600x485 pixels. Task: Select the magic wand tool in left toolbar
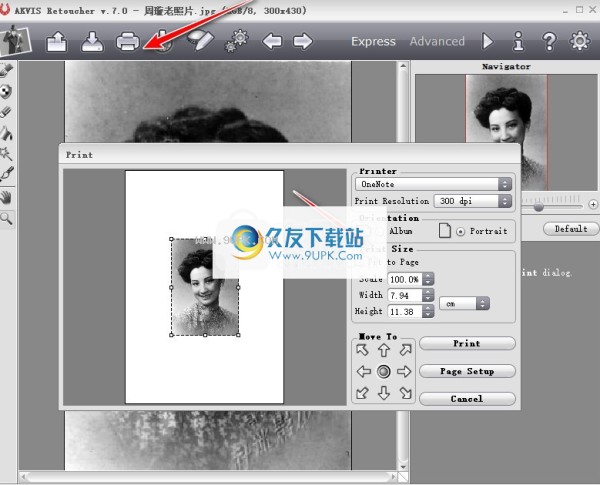(x=6, y=154)
